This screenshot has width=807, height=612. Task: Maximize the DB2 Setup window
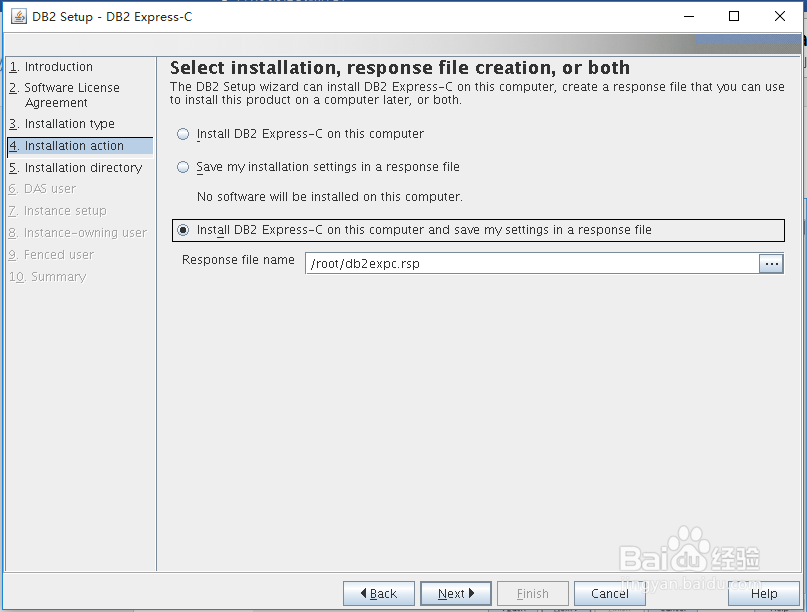(734, 16)
